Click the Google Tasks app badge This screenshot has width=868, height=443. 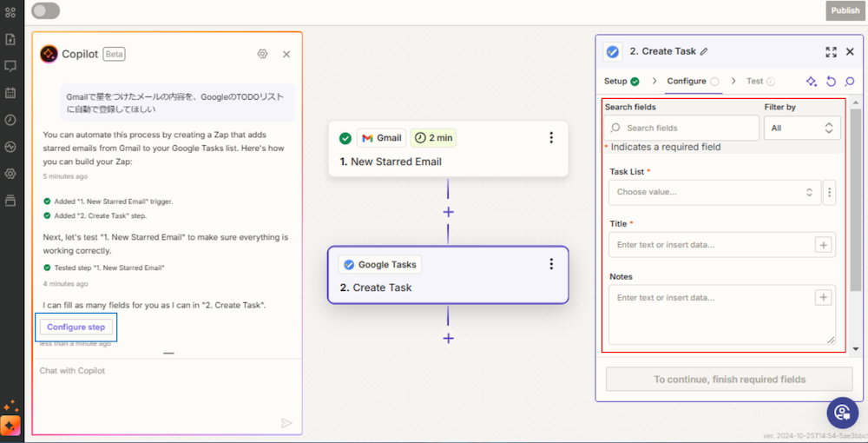tap(380, 265)
